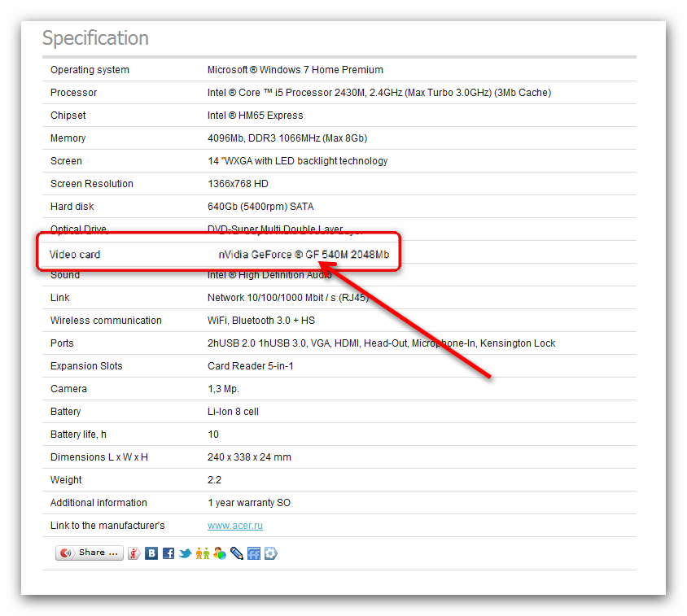Select "WiFi, Bluetooth 3.0 + HS" value
Viewport: 687px width, 616px height.
click(261, 321)
